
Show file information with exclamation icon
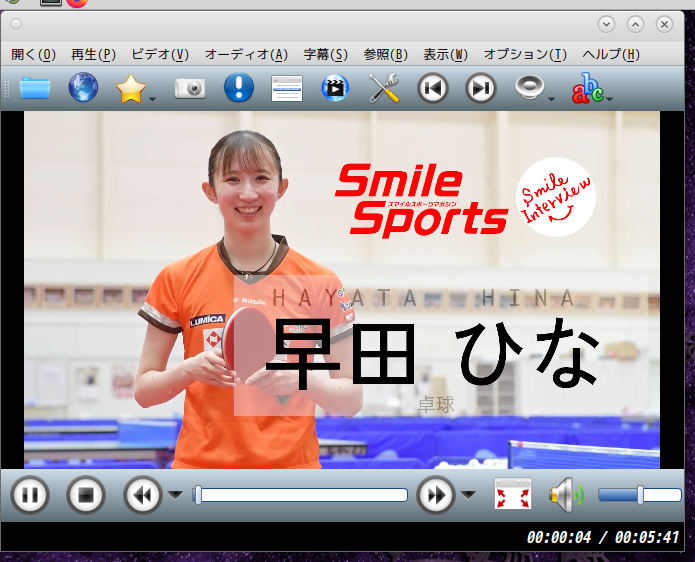238,87
